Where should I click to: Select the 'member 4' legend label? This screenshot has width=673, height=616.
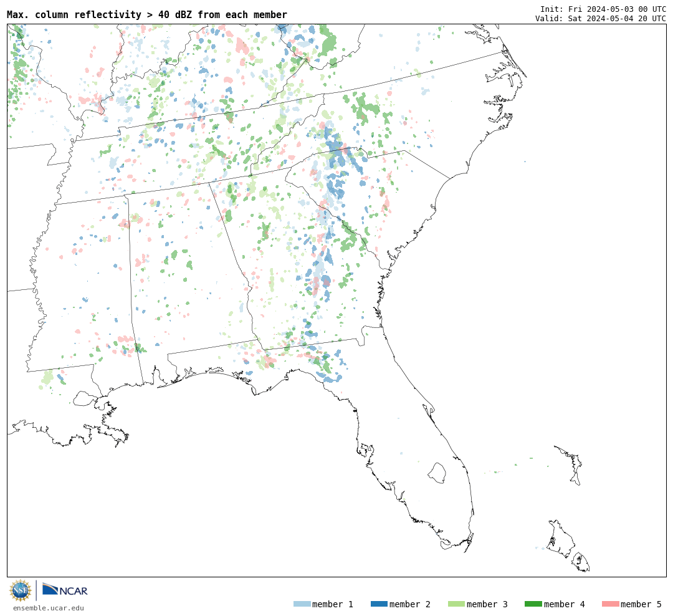(565, 604)
